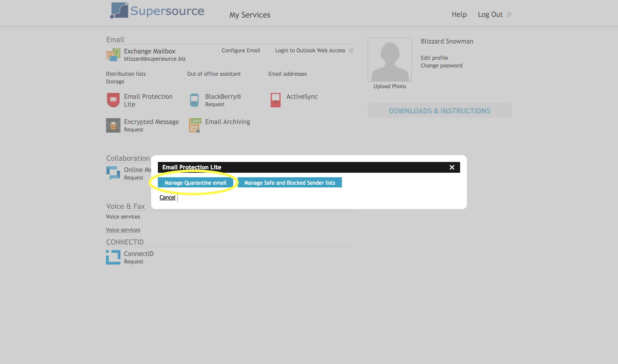The height and width of the screenshot is (364, 618).
Task: Open Edit profile
Action: (434, 58)
